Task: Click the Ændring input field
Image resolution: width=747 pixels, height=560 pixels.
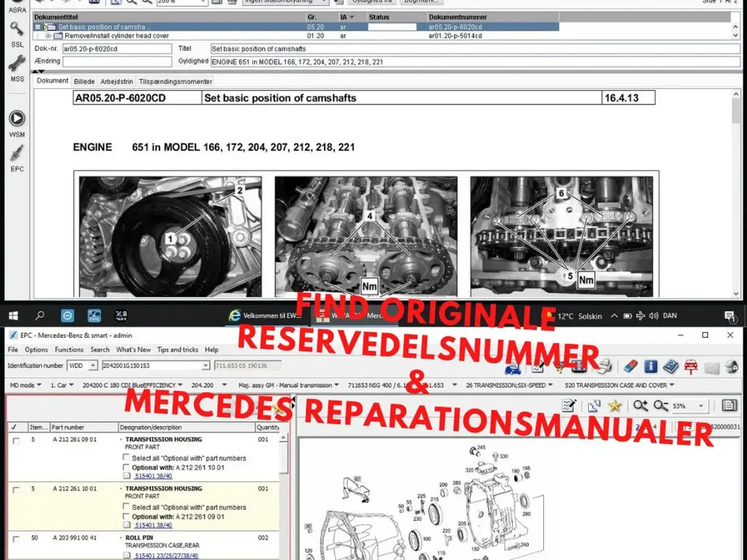Action: coord(117,61)
